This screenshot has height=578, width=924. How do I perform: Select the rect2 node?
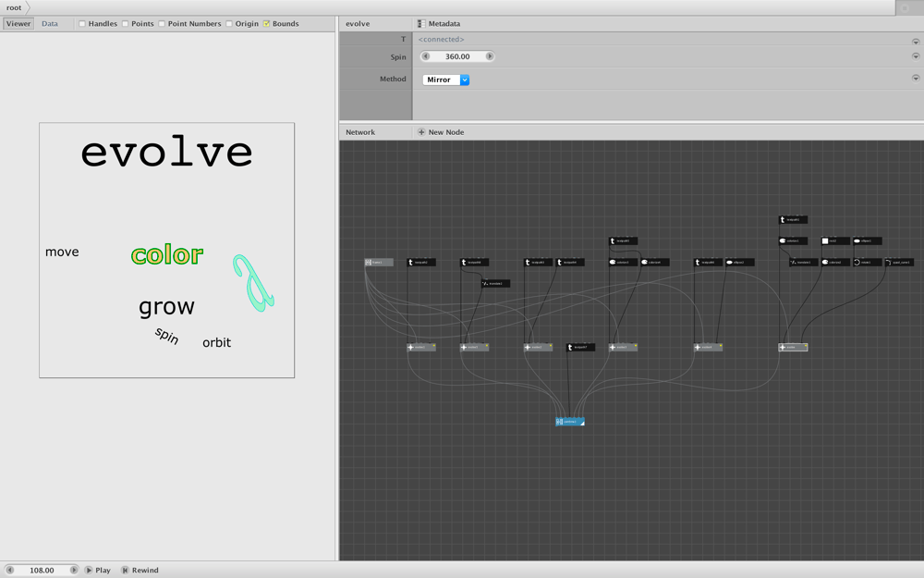tap(835, 241)
